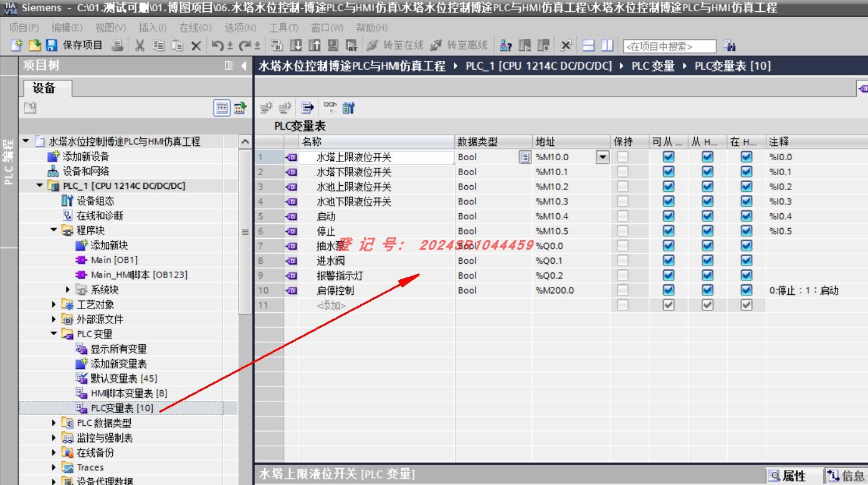Viewport: 868px width, 485px height.
Task: Collapse the project tree panel with arrow
Action: coord(244,65)
